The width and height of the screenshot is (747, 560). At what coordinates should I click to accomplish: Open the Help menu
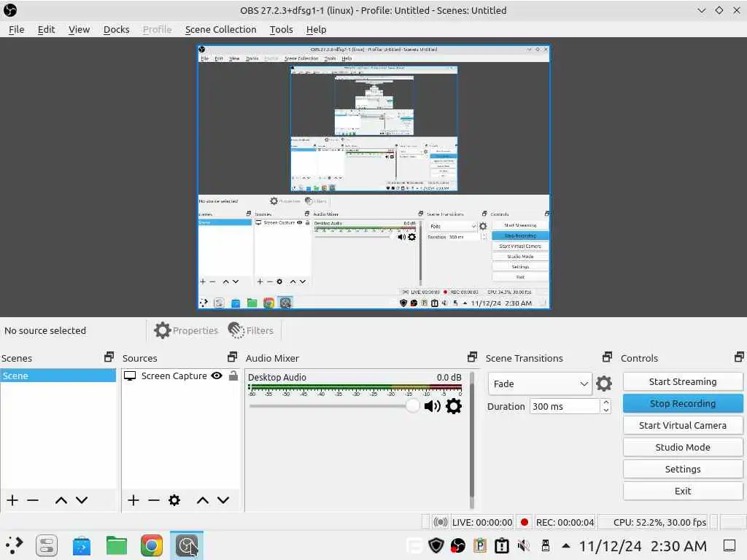pyautogui.click(x=317, y=29)
